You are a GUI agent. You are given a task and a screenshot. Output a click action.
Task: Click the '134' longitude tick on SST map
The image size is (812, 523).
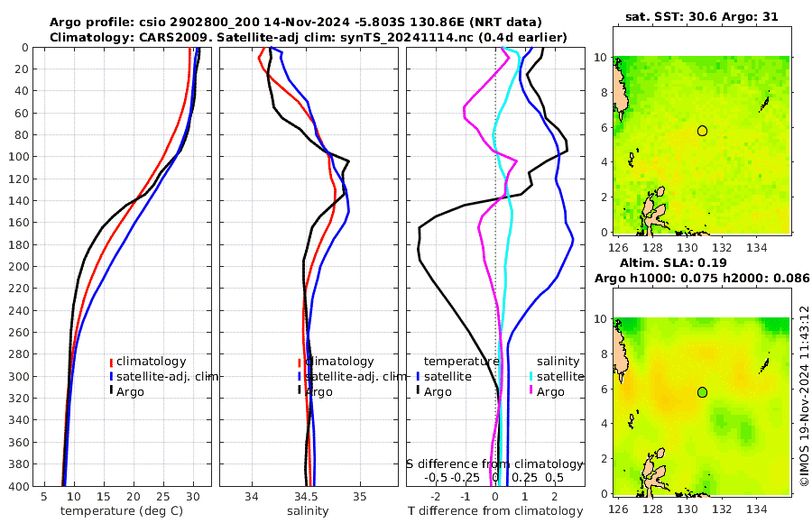tap(757, 247)
